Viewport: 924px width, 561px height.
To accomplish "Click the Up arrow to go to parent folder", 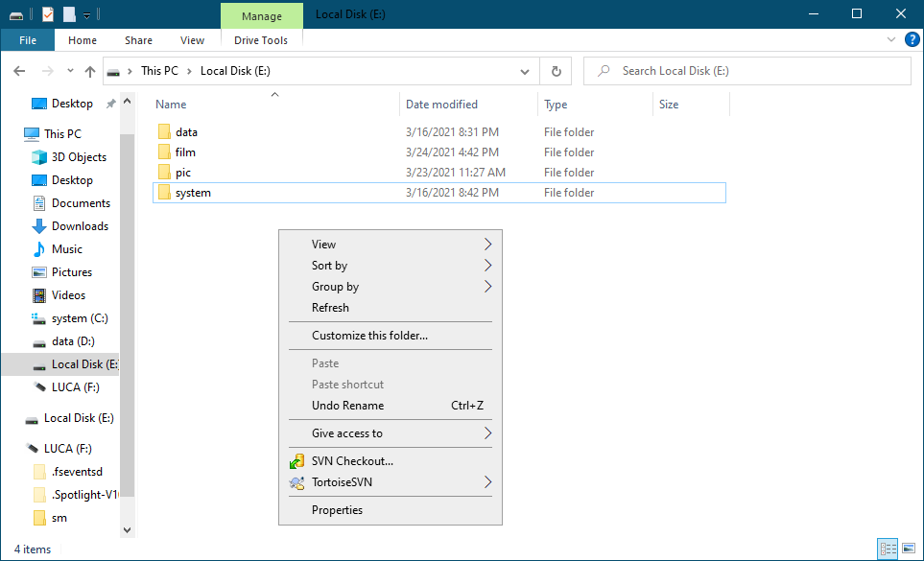I will (x=89, y=70).
